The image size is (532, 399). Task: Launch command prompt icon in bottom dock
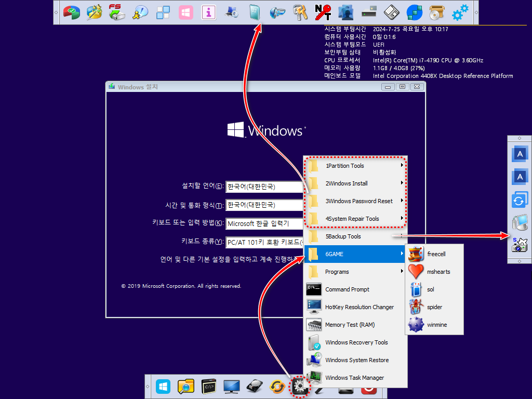pos(209,387)
